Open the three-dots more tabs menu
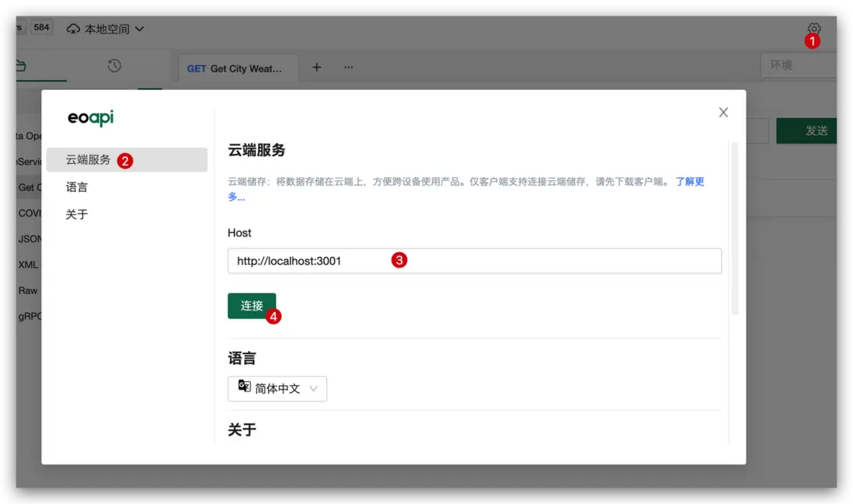Image resolution: width=853 pixels, height=504 pixels. 349,68
